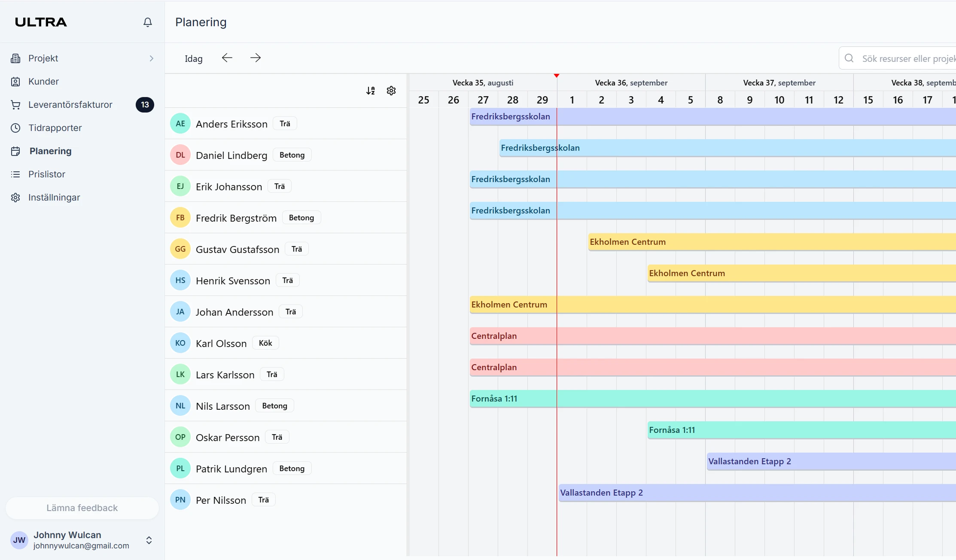Viewport: 956px width, 560px height.
Task: Click the Tidrapporter clock icon
Action: pyautogui.click(x=15, y=128)
